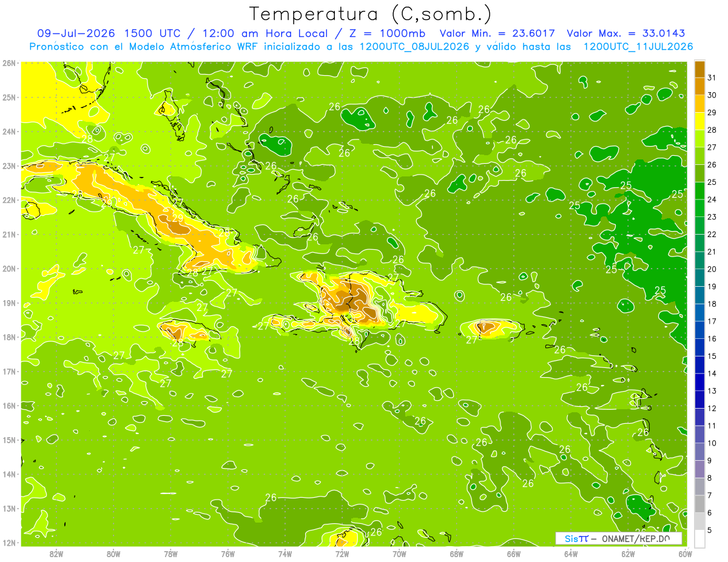Click the "25" color scale label
This screenshot has width=728, height=562.
(x=712, y=182)
